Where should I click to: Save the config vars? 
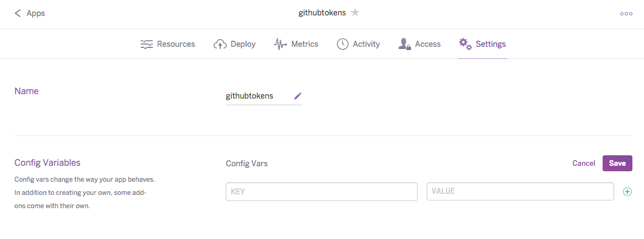(618, 163)
